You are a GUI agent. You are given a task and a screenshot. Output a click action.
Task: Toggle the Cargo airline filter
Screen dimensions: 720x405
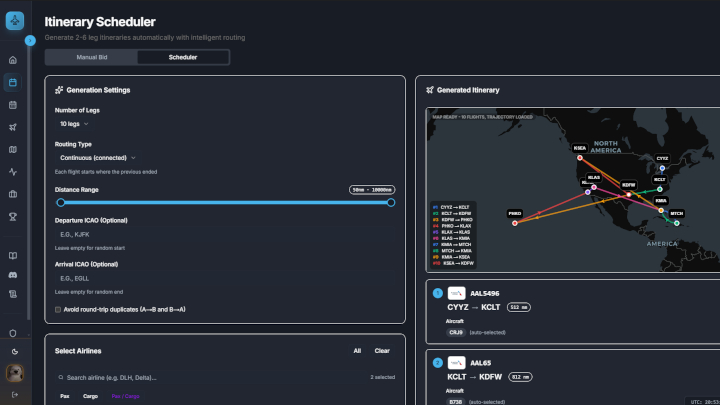click(90, 397)
